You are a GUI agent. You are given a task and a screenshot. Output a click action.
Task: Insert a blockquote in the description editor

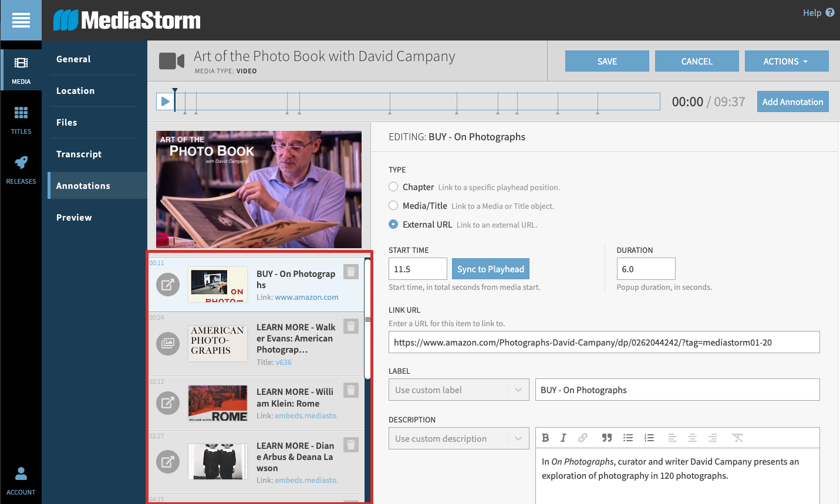click(x=607, y=437)
